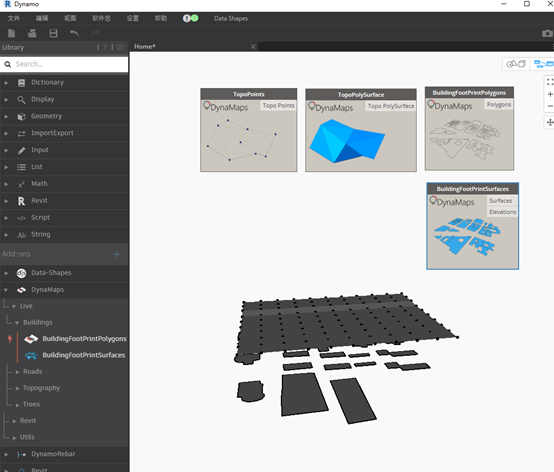This screenshot has width=554, height=472.
Task: Click the Undo arrow icon
Action: (x=74, y=33)
